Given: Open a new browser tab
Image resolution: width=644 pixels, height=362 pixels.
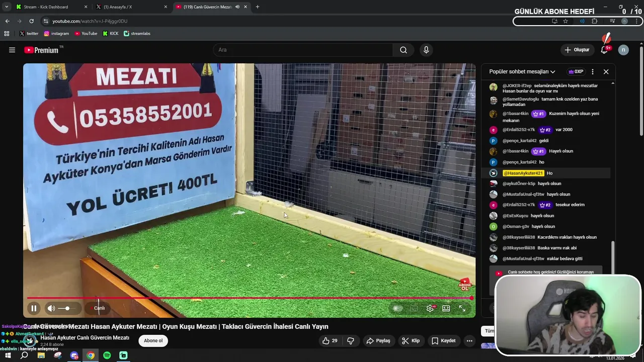Looking at the screenshot, I should pos(258,7).
